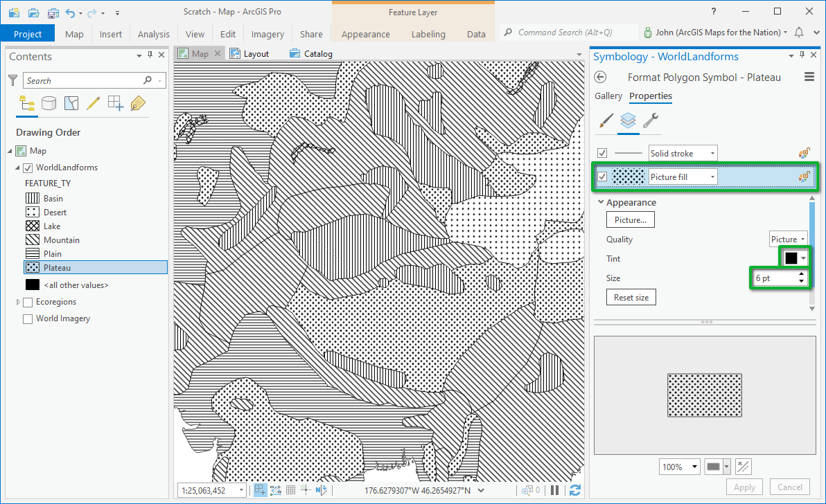Screen dimensions: 826x504
Task: Click the Symbol tab paintbrush icon
Action: [606, 121]
